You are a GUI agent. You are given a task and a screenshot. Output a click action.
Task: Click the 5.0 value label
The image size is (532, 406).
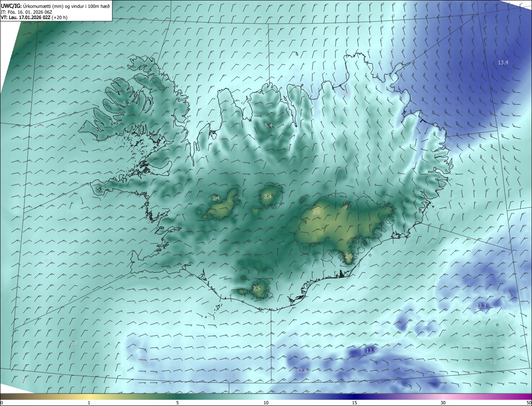pyautogui.click(x=101, y=189)
